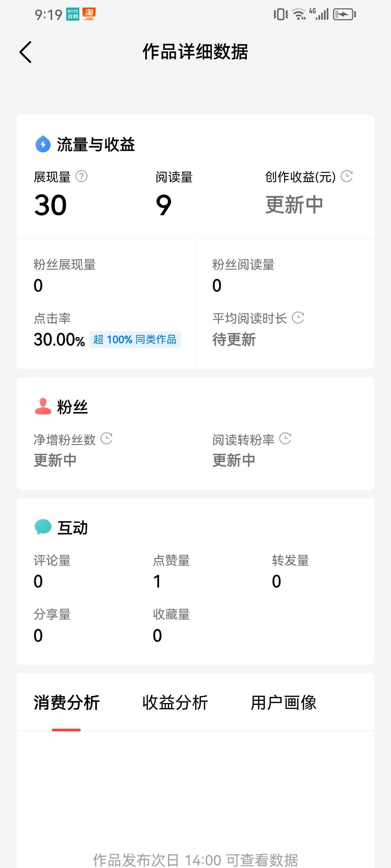Tap clock icon beside 创作收益(元)

coord(347,176)
